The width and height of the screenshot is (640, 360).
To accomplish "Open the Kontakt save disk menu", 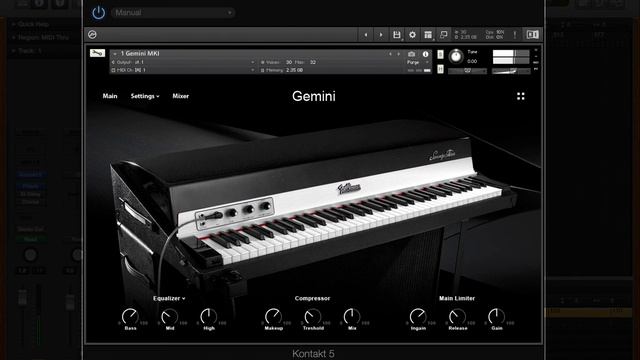I will pyautogui.click(x=397, y=35).
